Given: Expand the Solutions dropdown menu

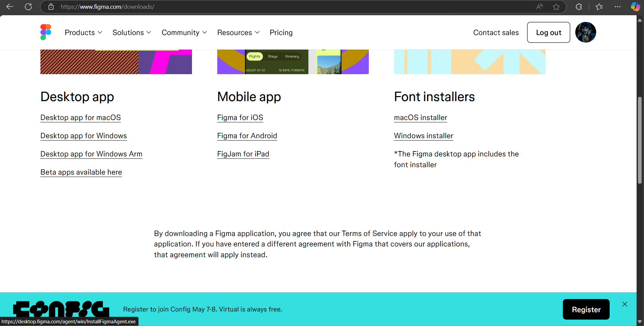Looking at the screenshot, I should (132, 33).
